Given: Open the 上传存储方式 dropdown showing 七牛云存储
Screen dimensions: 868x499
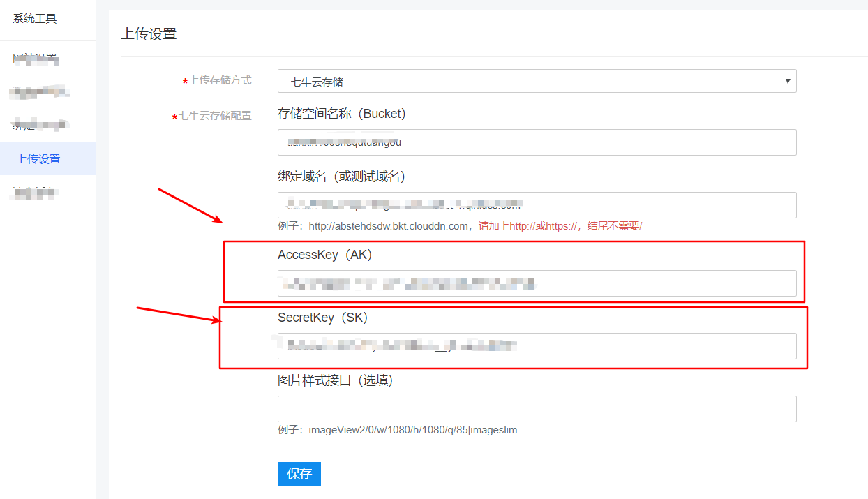Looking at the screenshot, I should click(x=537, y=81).
